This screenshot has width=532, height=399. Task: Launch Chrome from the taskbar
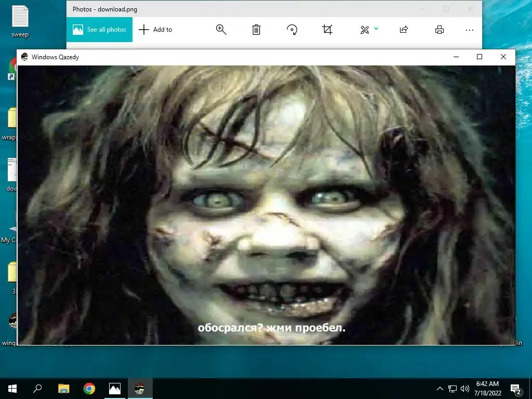(89, 389)
